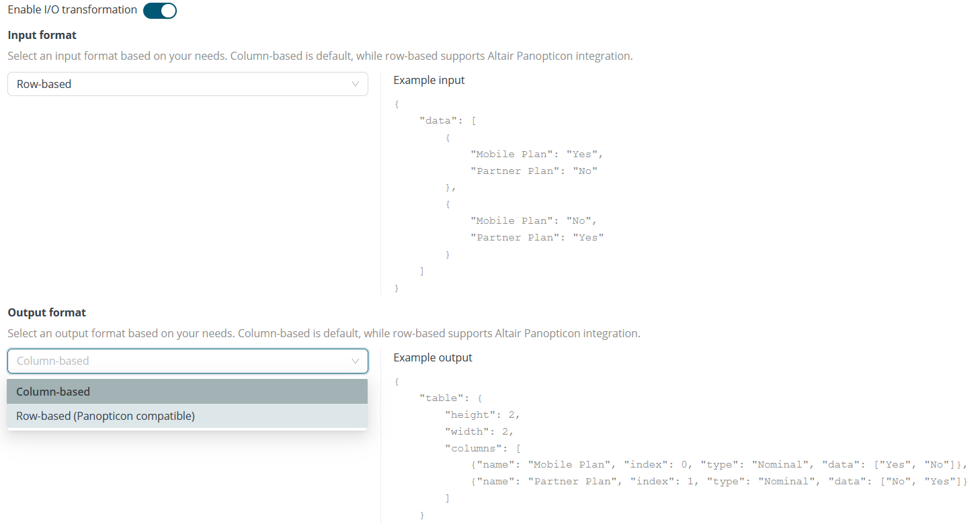Click the Example input label
The width and height of the screenshot is (980, 524).
click(429, 79)
